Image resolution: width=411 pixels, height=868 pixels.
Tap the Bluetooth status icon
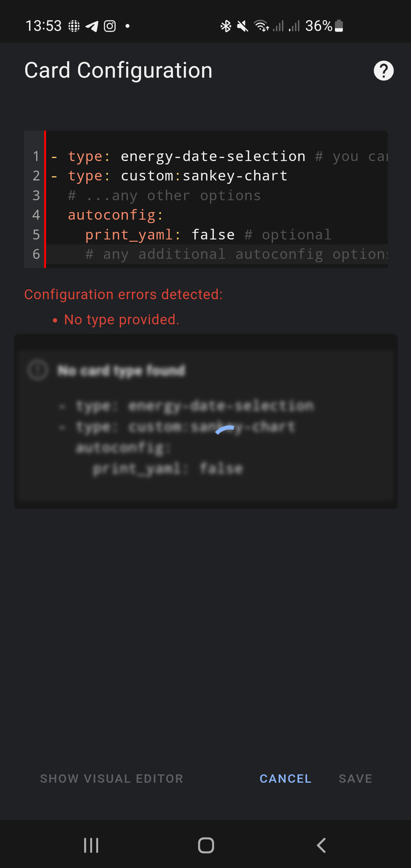point(225,26)
